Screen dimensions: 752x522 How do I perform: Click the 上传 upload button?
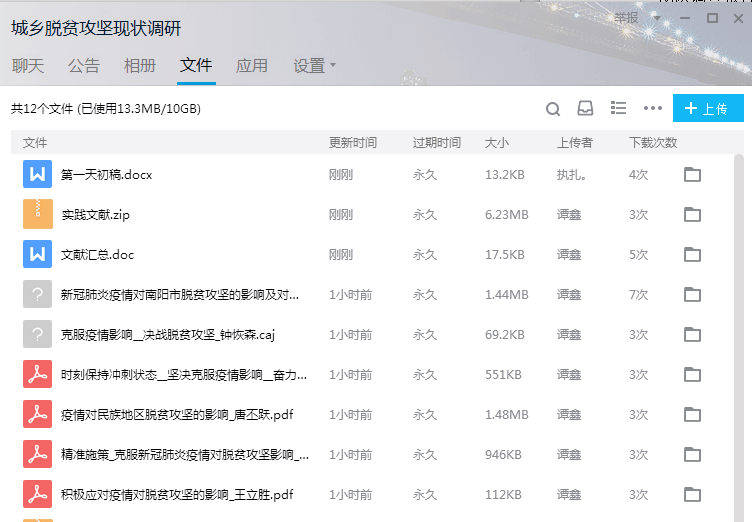coord(708,109)
